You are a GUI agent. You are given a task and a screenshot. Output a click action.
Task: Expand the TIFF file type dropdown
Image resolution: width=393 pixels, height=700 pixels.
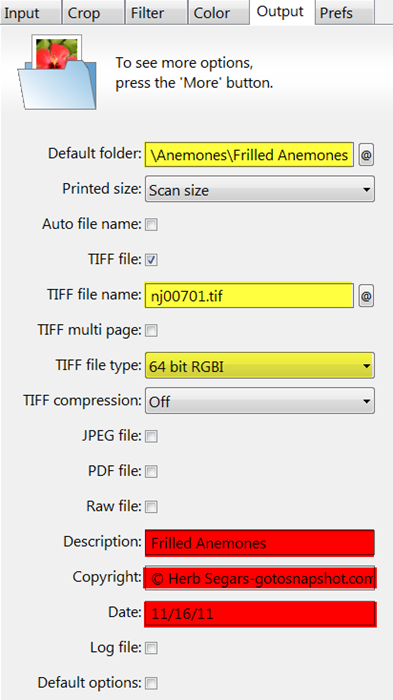(260, 366)
